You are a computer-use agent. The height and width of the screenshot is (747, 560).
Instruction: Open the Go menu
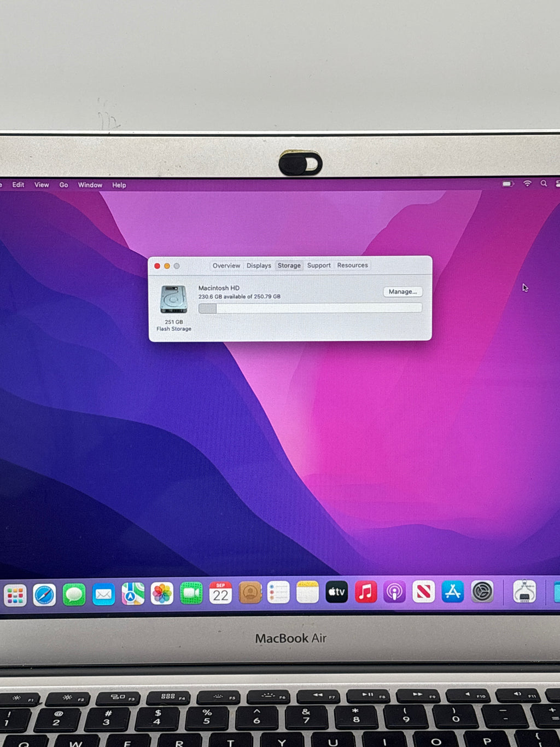click(63, 185)
